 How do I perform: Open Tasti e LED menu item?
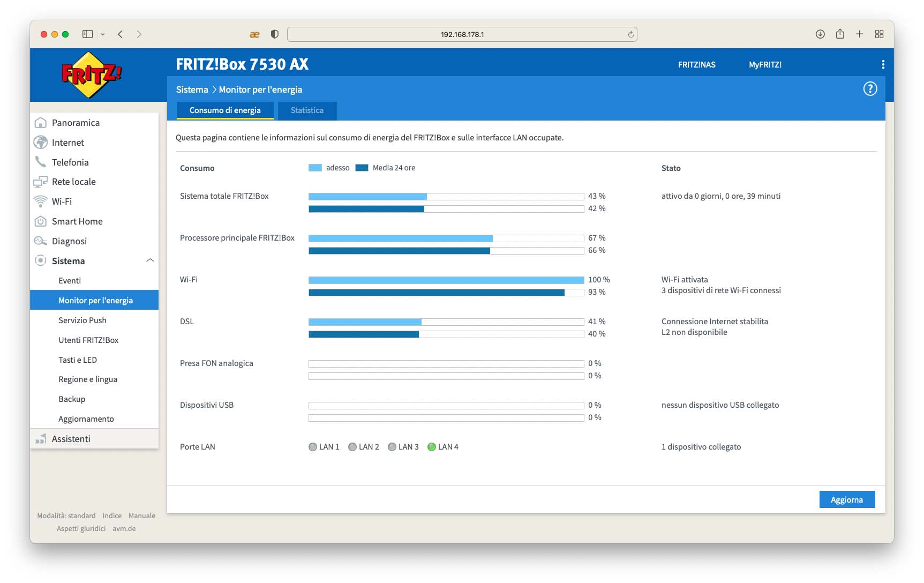(78, 360)
